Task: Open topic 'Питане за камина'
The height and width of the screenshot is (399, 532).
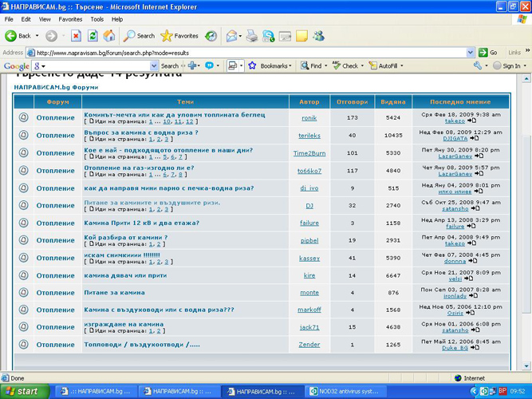Action: point(114,293)
